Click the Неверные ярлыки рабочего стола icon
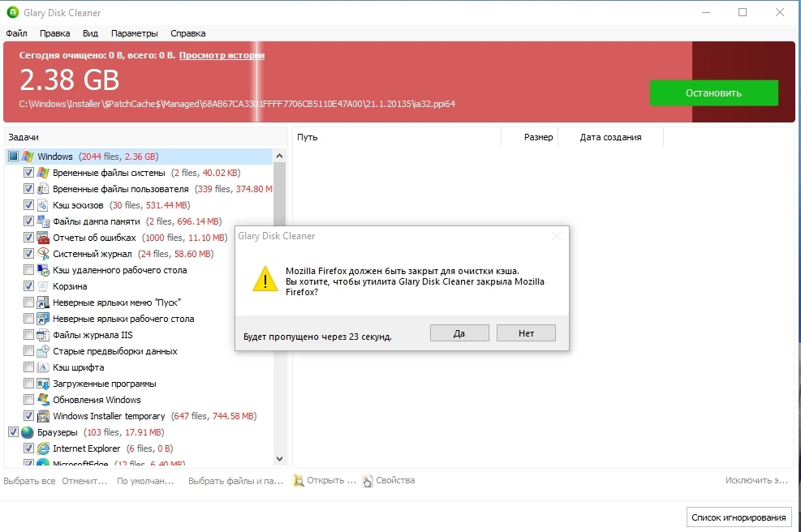 [x=44, y=319]
